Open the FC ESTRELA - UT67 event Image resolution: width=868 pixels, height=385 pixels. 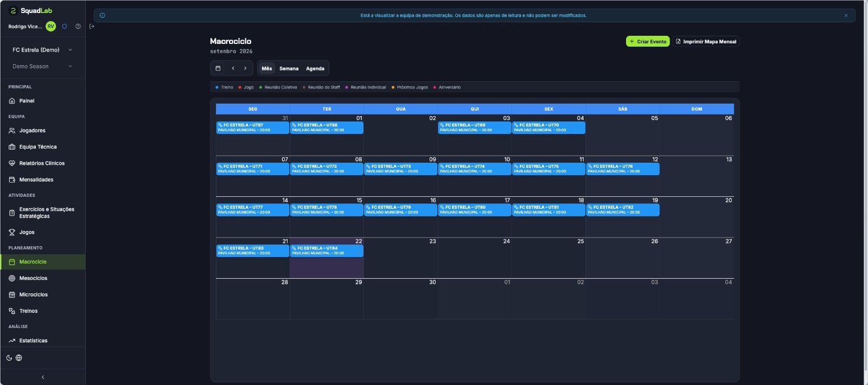tap(253, 127)
